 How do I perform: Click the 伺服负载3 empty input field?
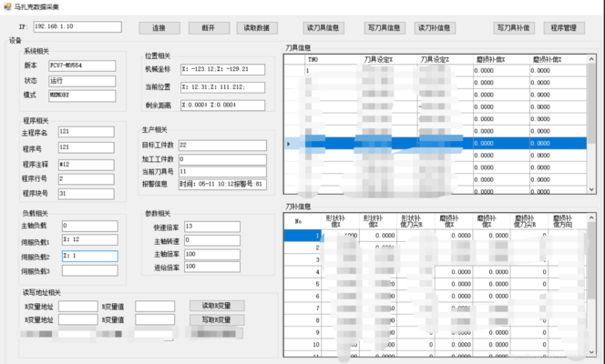pos(88,270)
